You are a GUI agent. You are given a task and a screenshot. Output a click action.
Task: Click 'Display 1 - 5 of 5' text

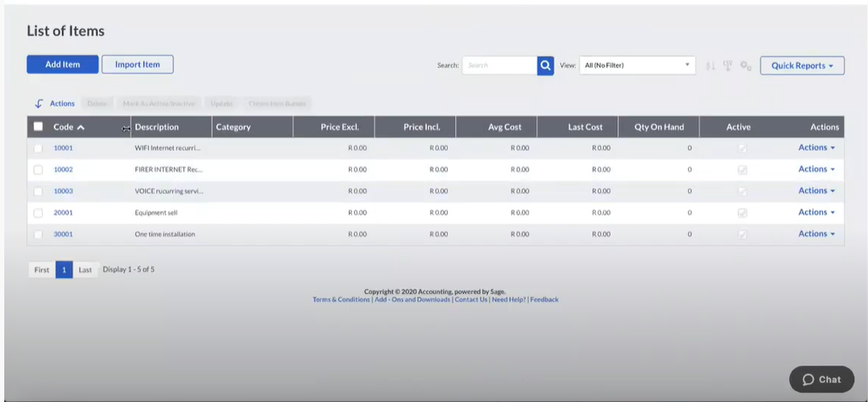[129, 270]
